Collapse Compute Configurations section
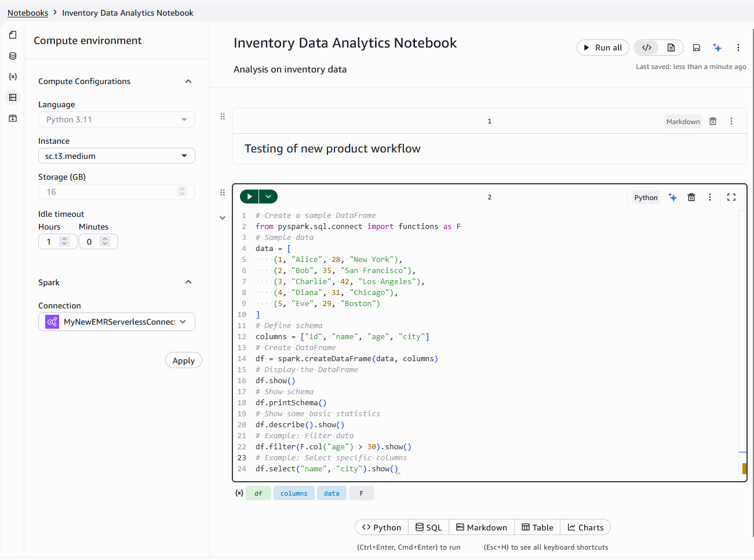The height and width of the screenshot is (560, 754). [x=188, y=81]
